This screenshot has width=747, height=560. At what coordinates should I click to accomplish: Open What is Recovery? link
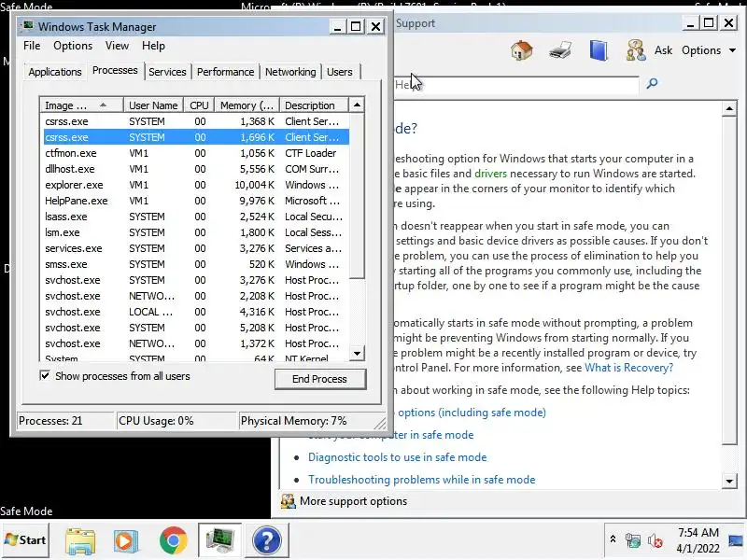(628, 368)
